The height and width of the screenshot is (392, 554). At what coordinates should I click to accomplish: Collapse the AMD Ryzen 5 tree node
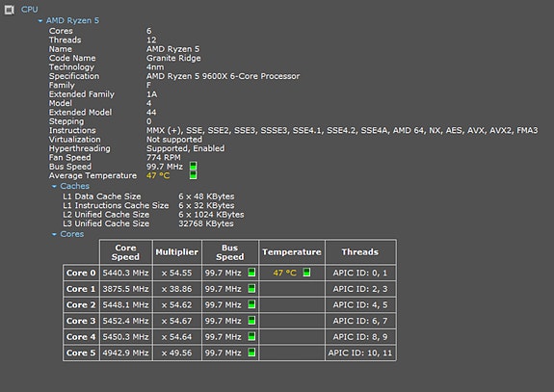tap(40, 21)
